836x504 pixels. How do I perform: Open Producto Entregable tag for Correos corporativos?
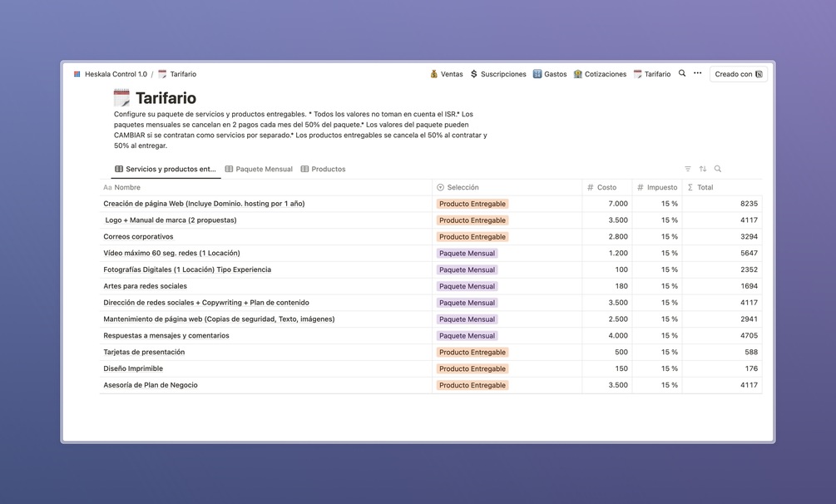(x=472, y=237)
